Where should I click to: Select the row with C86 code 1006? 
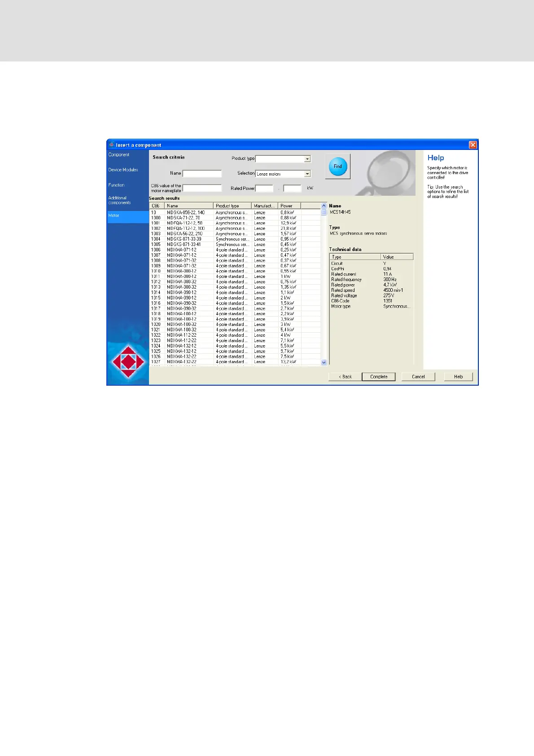coord(235,250)
